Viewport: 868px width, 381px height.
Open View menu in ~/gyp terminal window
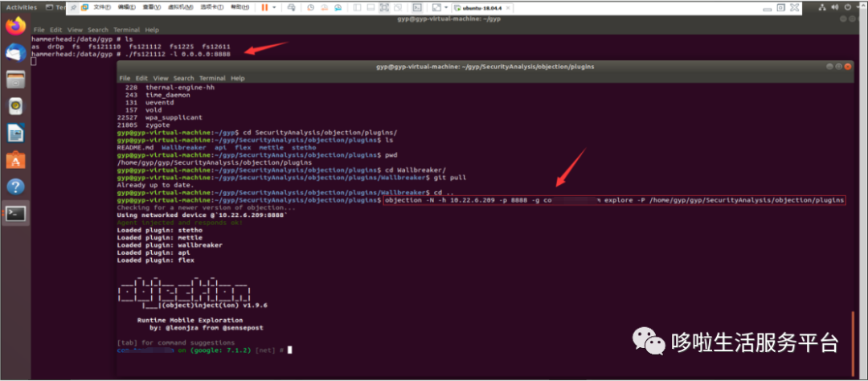(x=76, y=30)
